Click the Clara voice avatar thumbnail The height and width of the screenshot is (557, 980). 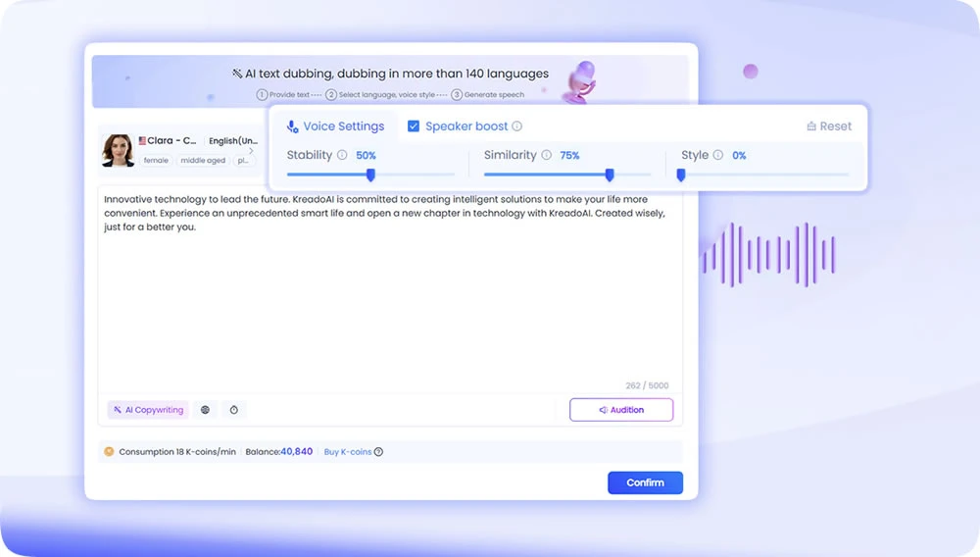click(x=118, y=151)
